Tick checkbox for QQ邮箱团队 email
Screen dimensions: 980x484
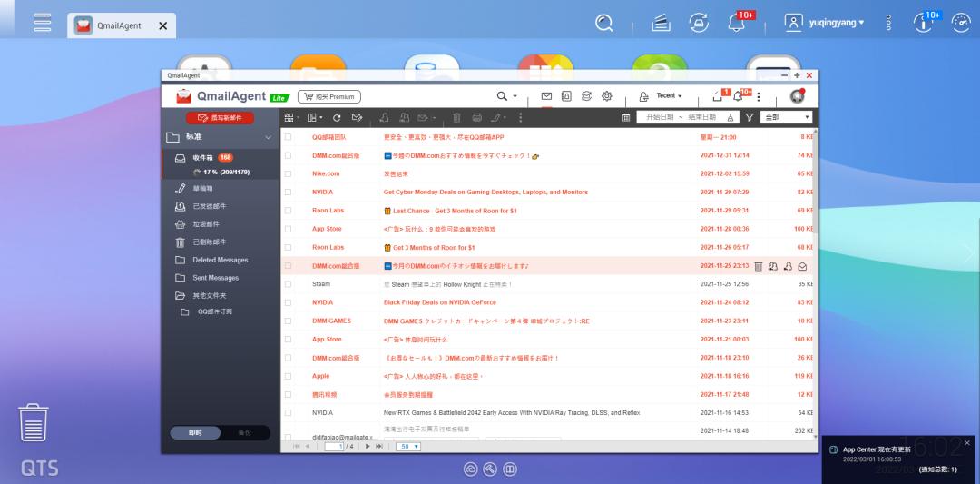tap(289, 137)
